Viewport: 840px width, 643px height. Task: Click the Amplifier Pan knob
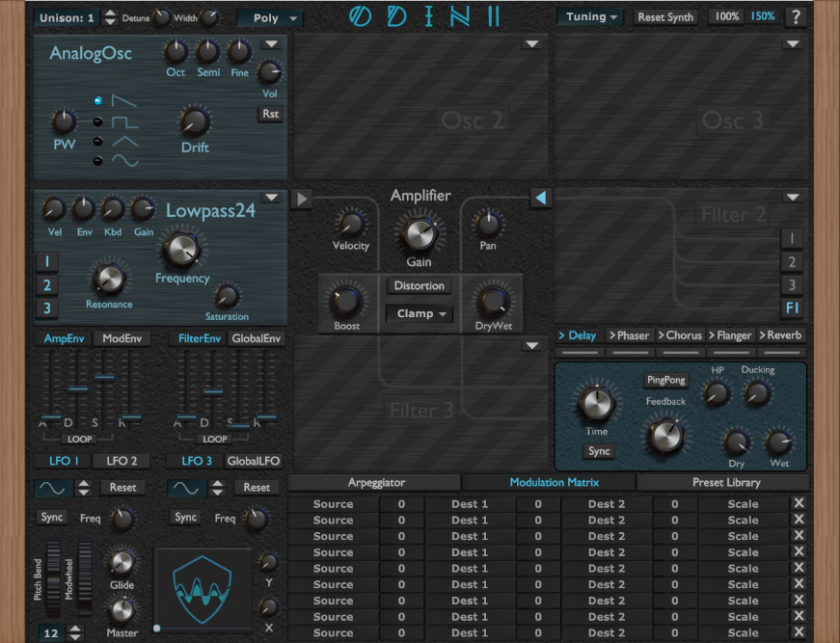(x=488, y=225)
